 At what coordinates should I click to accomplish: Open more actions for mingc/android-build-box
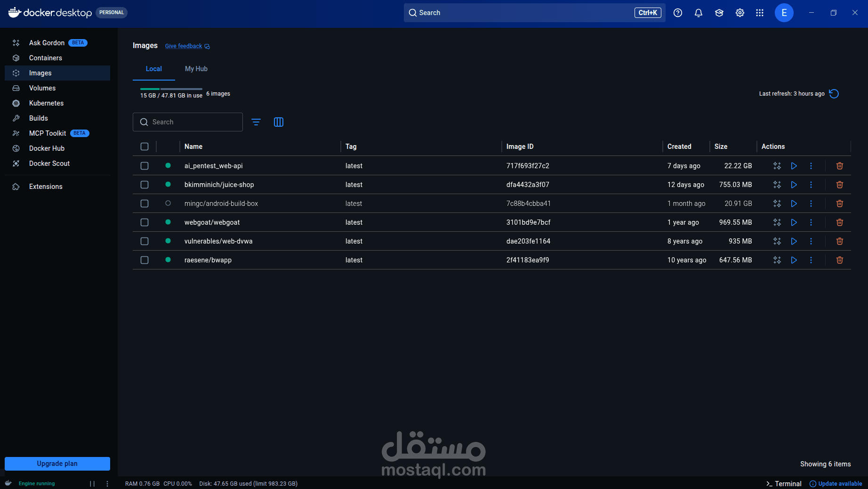(x=811, y=204)
